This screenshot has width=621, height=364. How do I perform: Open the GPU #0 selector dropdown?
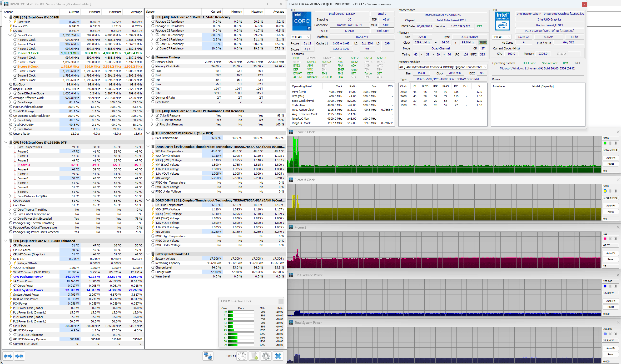coord(501,37)
